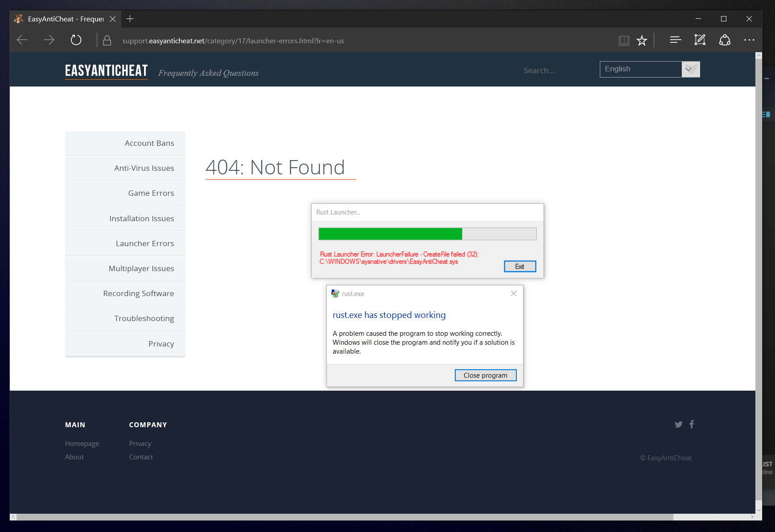The image size is (775, 532).
Task: Click the Exit button in Rust Launcher
Action: tap(520, 266)
